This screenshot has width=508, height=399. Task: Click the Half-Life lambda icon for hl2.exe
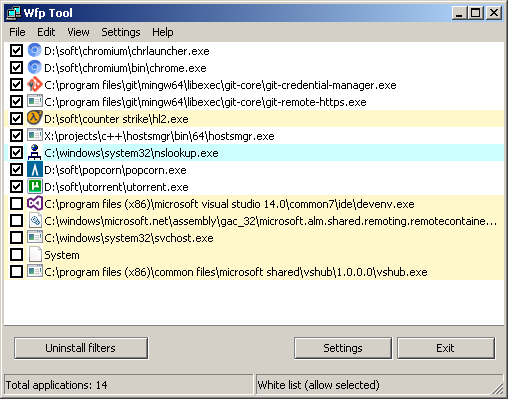pos(34,119)
